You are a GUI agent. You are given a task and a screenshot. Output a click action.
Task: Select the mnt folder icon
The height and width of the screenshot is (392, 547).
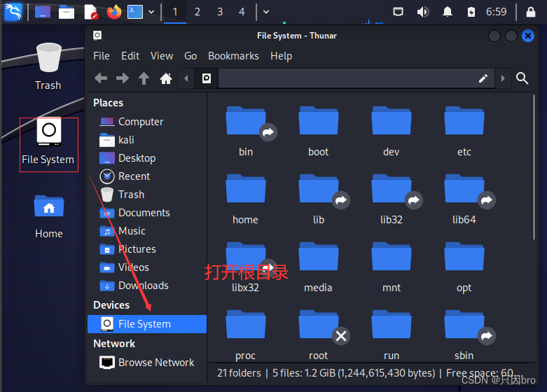pos(392,257)
